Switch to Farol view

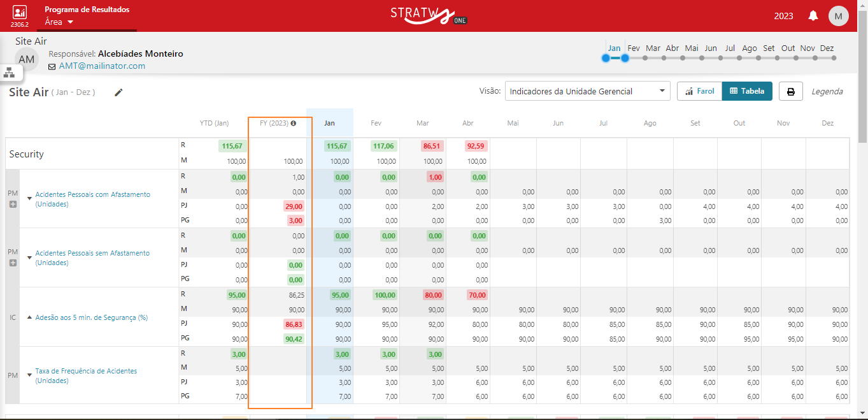(x=699, y=91)
